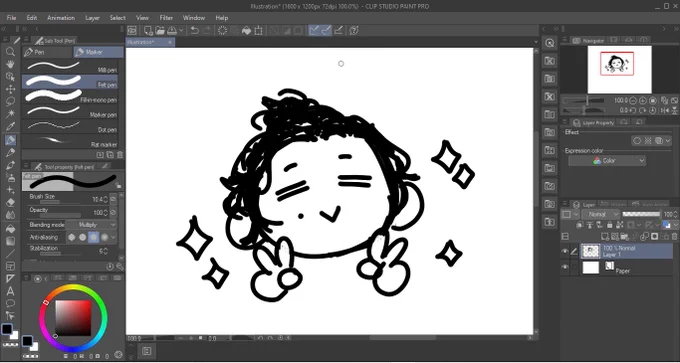Screen dimensions: 680x363
Task: Choose the Fill-in mono pen sub tool
Action: [70, 96]
